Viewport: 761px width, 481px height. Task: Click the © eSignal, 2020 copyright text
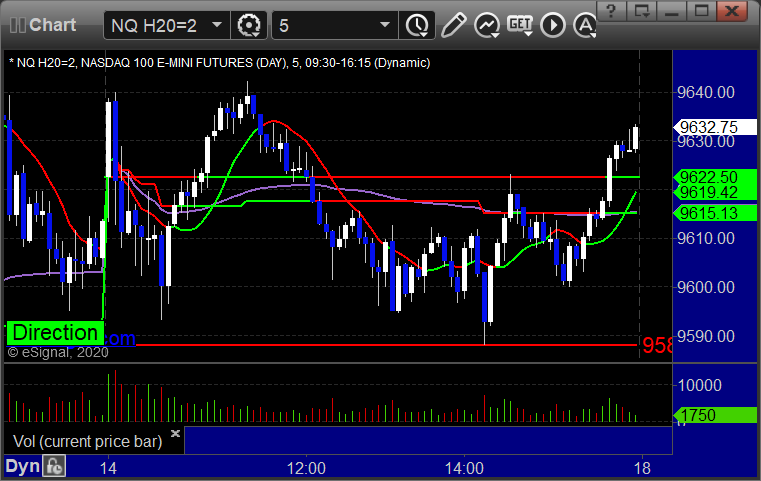pyautogui.click(x=58, y=352)
